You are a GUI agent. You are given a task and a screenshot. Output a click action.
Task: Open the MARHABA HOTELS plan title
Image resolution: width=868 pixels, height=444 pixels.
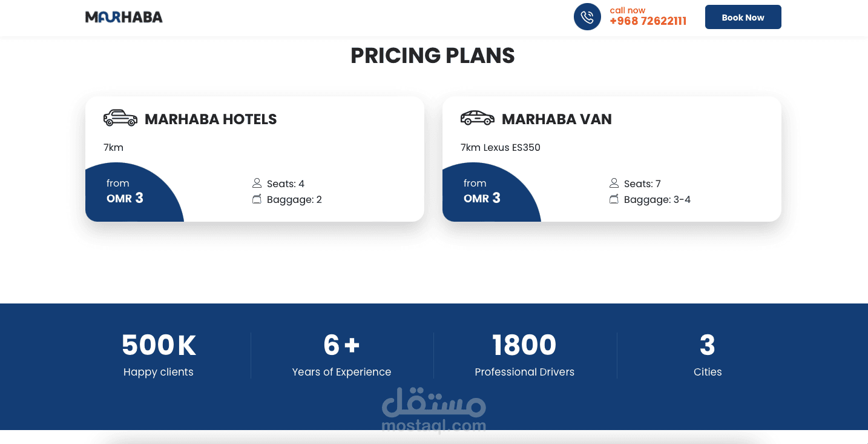[x=211, y=119]
